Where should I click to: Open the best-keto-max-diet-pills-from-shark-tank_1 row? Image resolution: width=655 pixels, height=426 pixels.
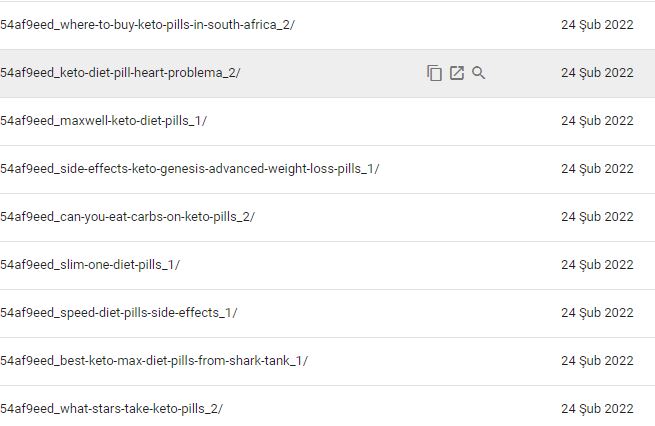(x=328, y=361)
